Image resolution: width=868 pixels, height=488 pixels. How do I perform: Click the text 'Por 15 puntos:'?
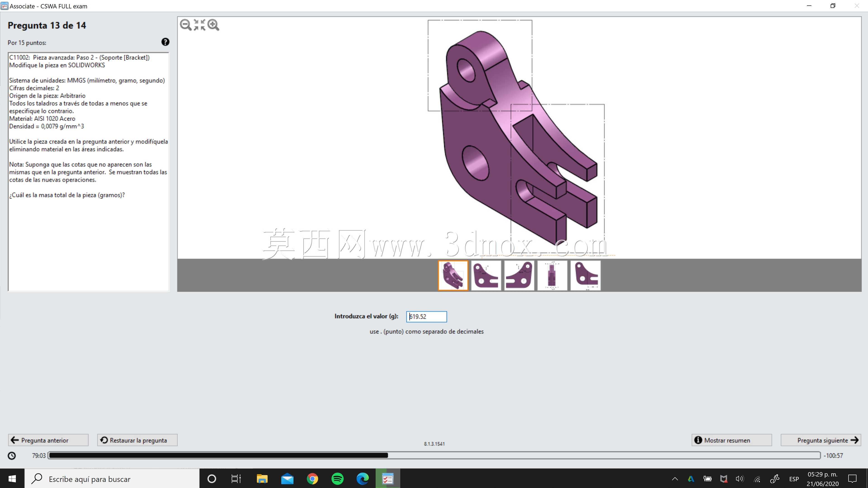[x=27, y=43]
